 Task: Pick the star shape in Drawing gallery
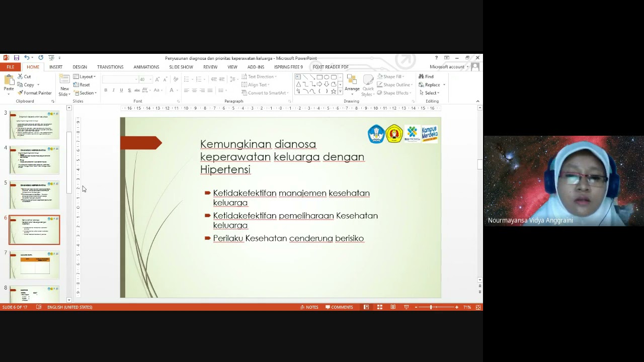click(x=333, y=92)
